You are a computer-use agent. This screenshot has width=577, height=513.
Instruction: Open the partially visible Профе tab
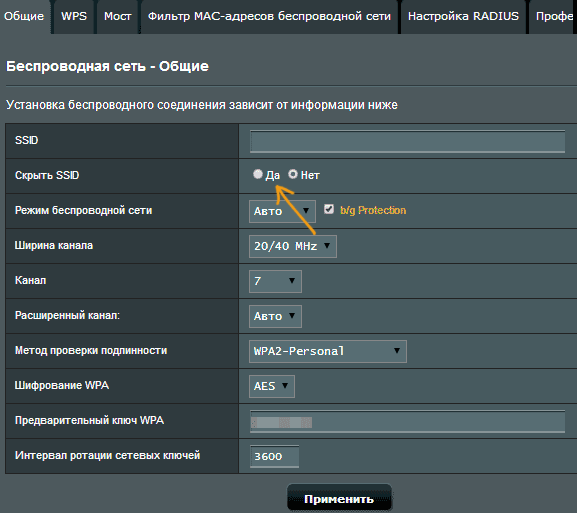tap(553, 17)
